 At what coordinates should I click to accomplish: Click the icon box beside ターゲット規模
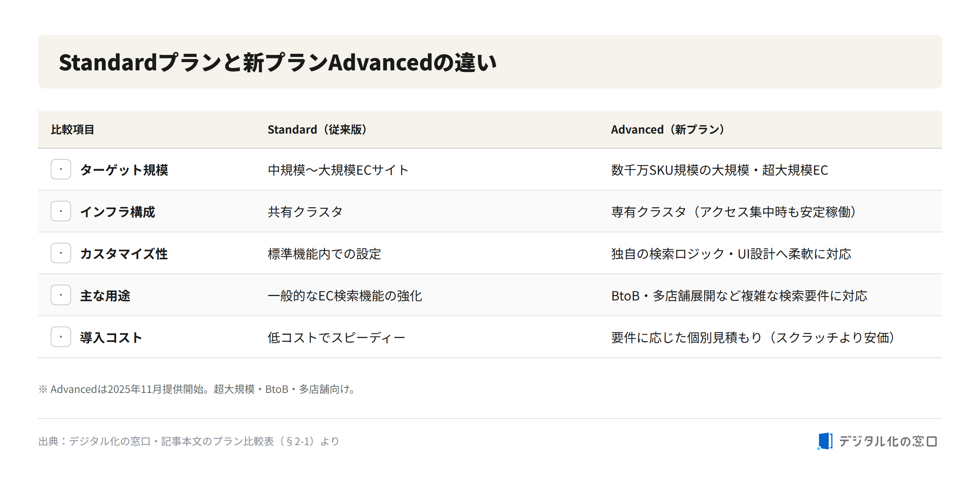[x=61, y=169]
